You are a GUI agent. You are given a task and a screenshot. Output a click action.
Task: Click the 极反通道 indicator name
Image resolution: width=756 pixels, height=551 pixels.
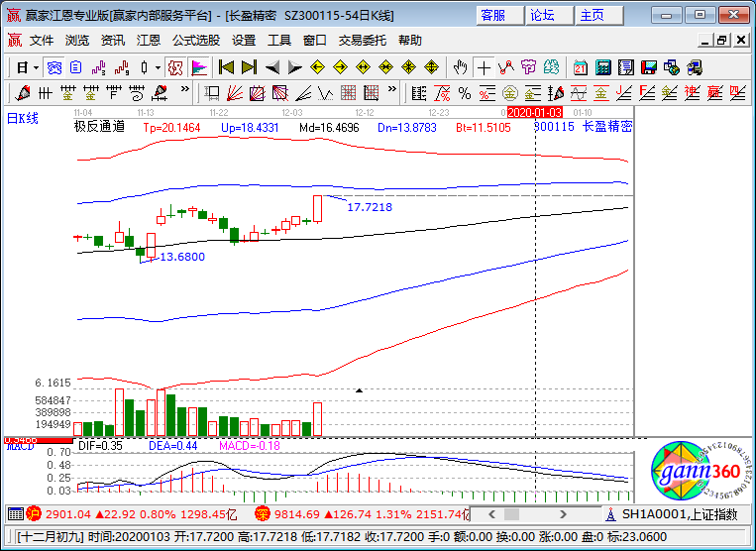coord(99,127)
